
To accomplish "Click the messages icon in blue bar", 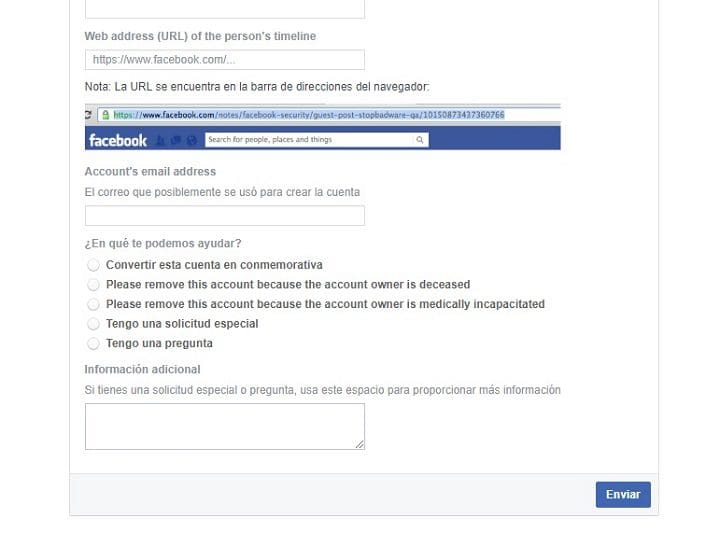I will [x=175, y=140].
